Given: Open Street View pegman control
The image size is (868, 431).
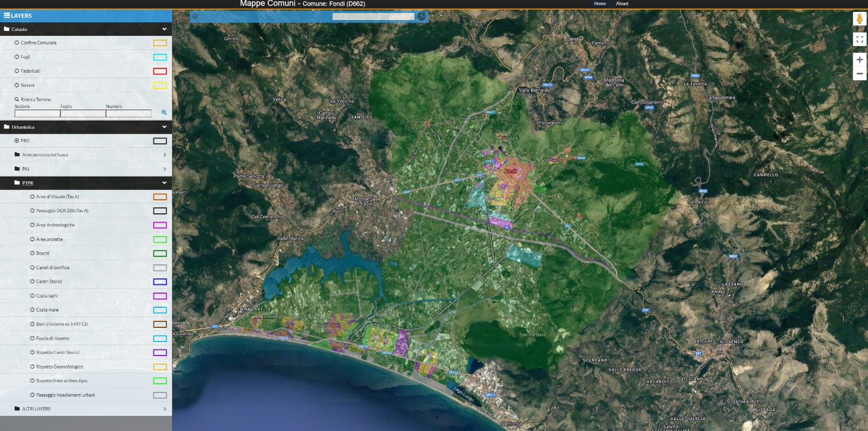Looking at the screenshot, I should point(859,19).
